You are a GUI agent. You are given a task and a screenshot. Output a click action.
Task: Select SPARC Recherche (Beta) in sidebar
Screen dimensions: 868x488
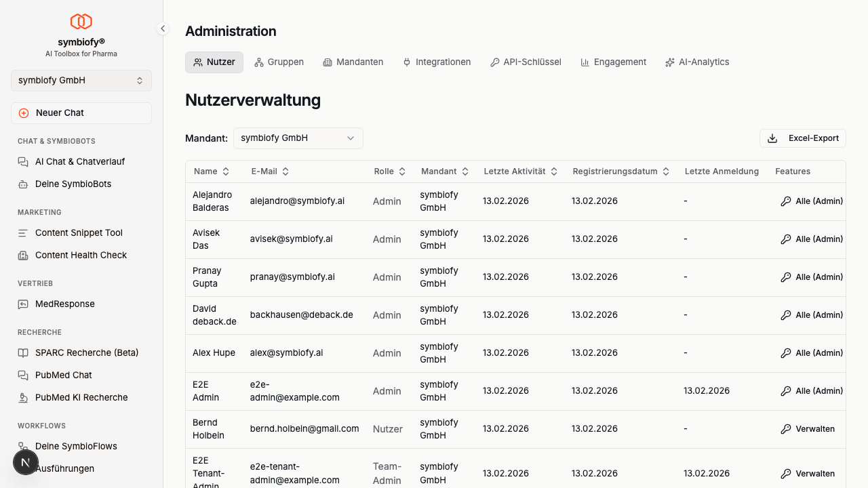point(22,352)
